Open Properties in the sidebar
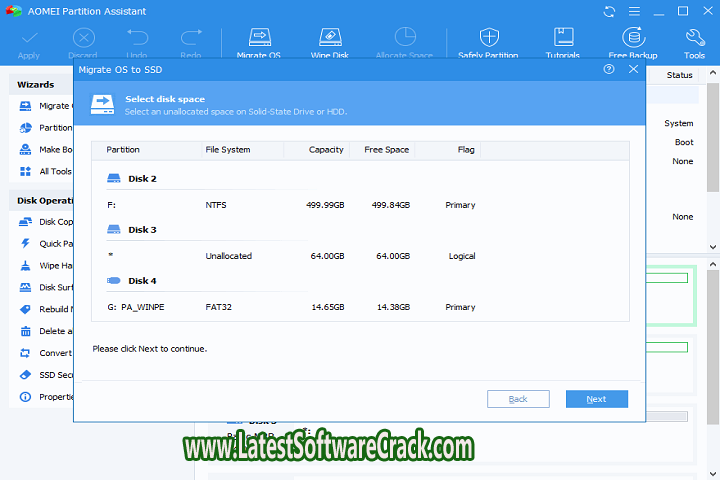The width and height of the screenshot is (720, 480). point(45,397)
